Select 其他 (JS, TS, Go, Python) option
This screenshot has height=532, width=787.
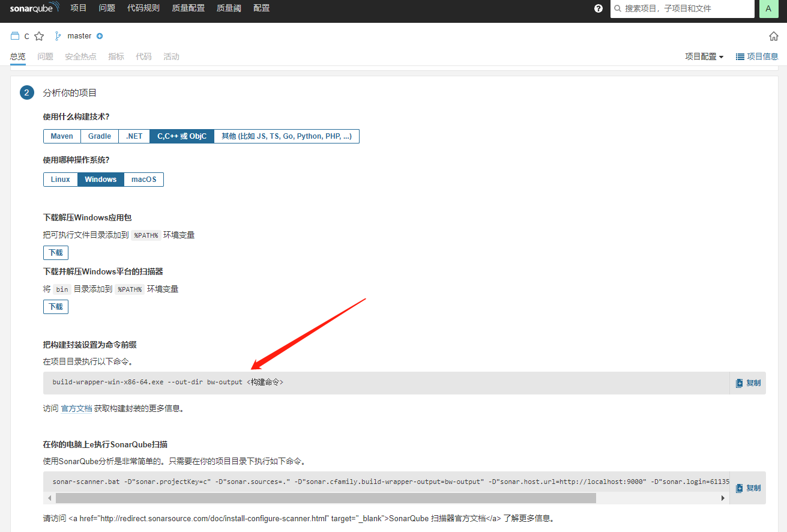tap(286, 136)
